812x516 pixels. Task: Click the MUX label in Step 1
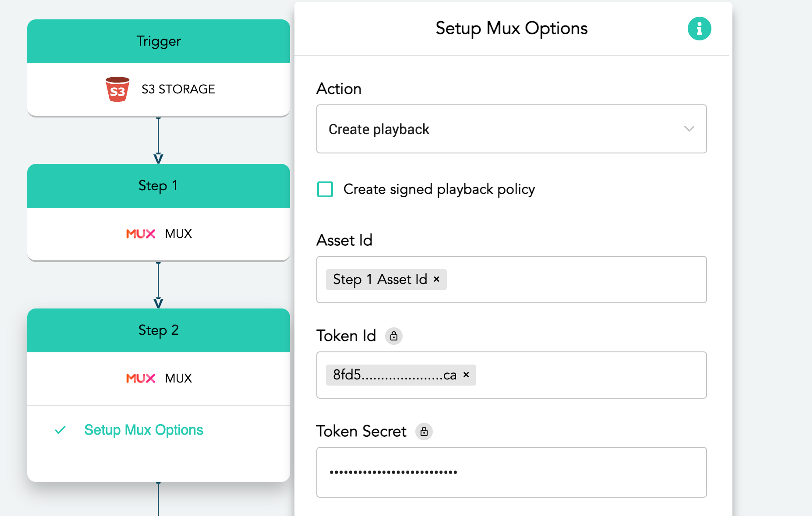tap(178, 234)
